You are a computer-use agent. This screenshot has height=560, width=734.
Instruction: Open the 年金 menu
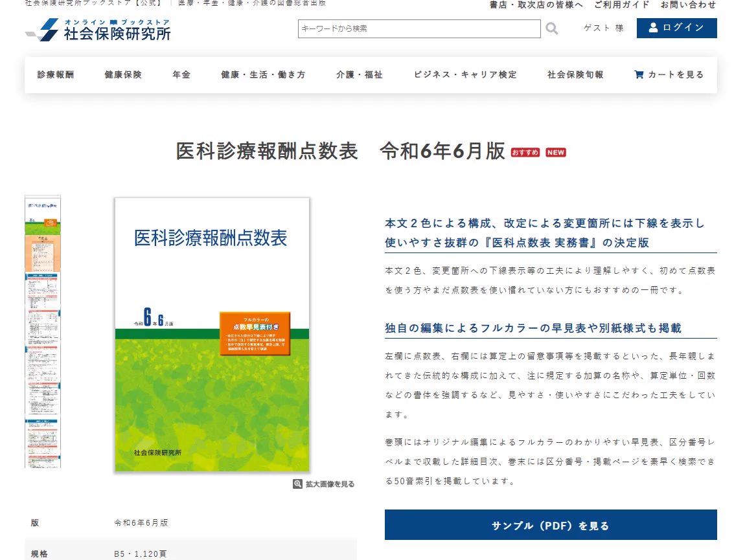(x=181, y=75)
